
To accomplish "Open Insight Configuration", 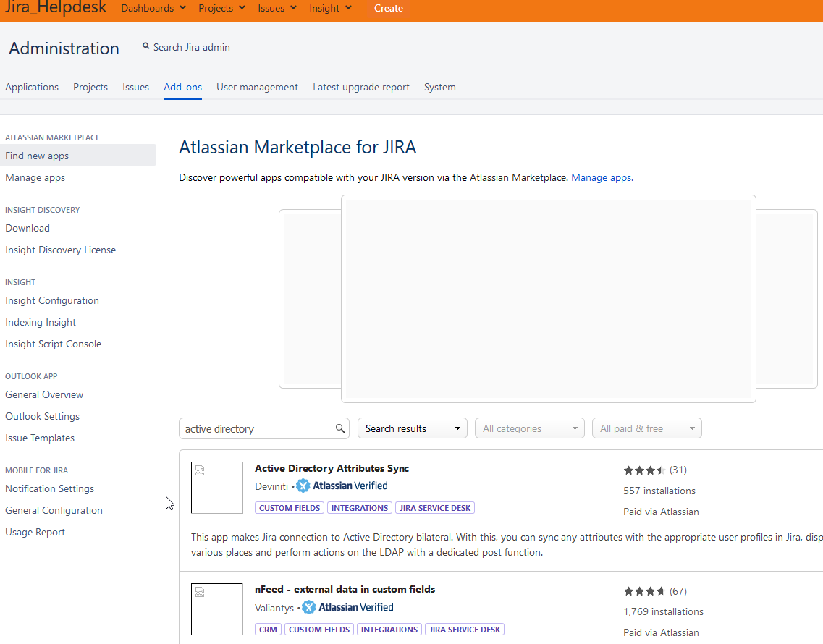I will coord(52,300).
